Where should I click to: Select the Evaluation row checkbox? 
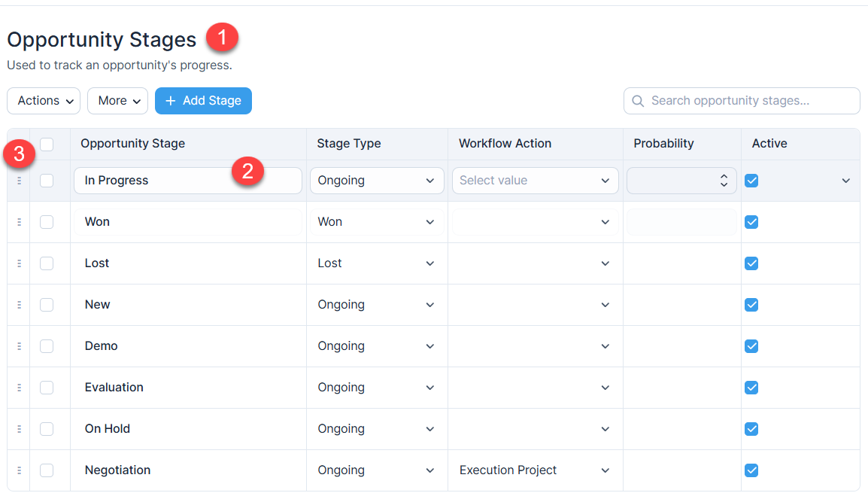[x=47, y=388]
